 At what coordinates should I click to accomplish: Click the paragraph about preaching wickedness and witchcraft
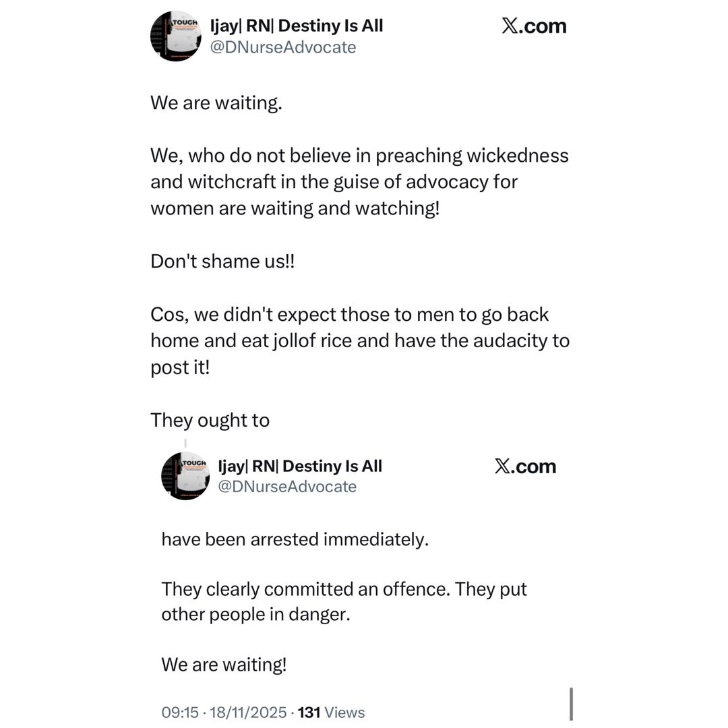pos(359,182)
